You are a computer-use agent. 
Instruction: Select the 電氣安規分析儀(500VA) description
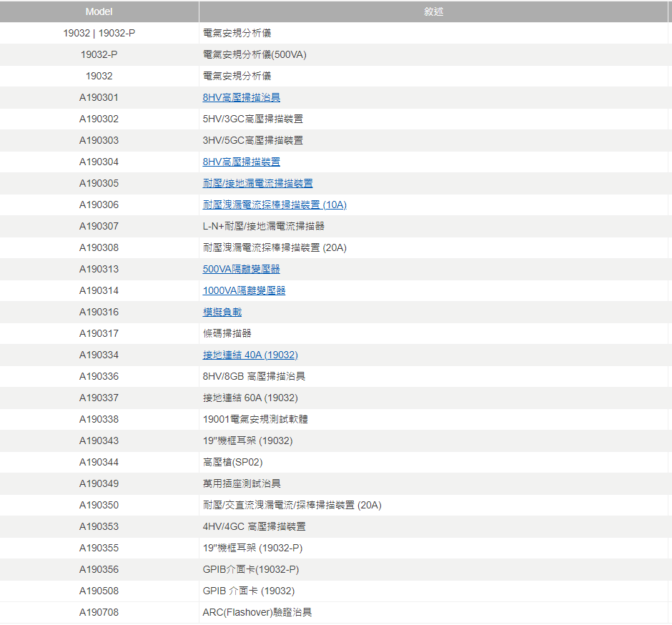click(255, 54)
